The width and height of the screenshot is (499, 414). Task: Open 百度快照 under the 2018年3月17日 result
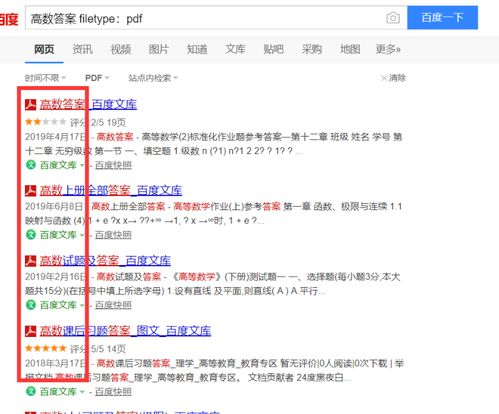click(113, 392)
